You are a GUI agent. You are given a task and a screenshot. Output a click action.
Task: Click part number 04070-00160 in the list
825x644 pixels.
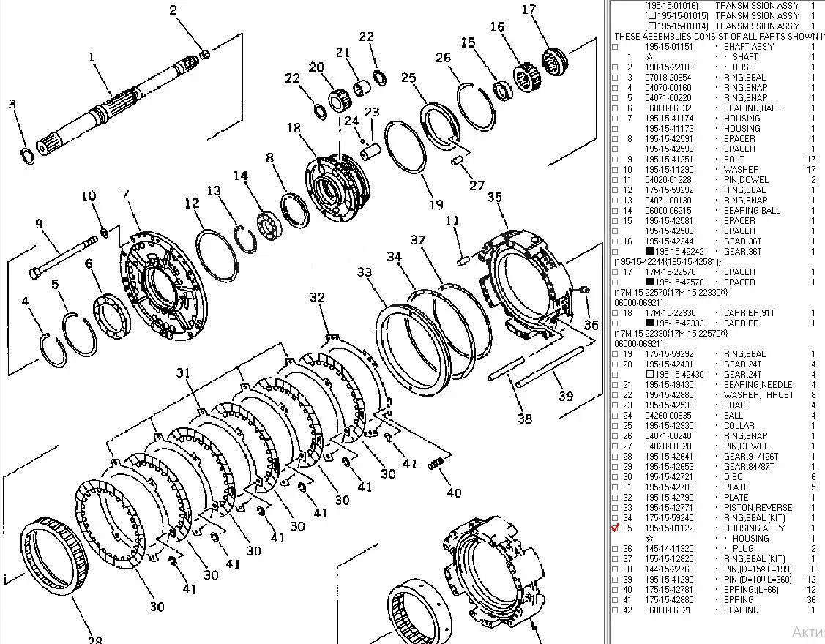coord(668,88)
